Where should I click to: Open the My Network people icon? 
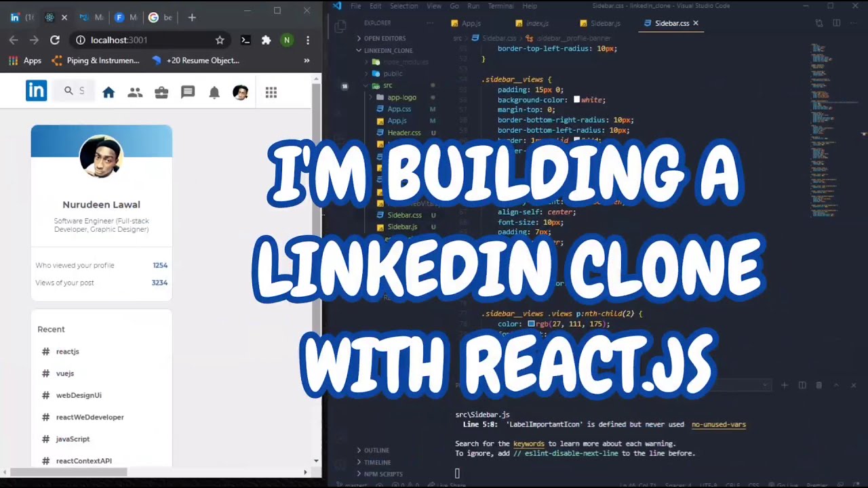pos(135,93)
